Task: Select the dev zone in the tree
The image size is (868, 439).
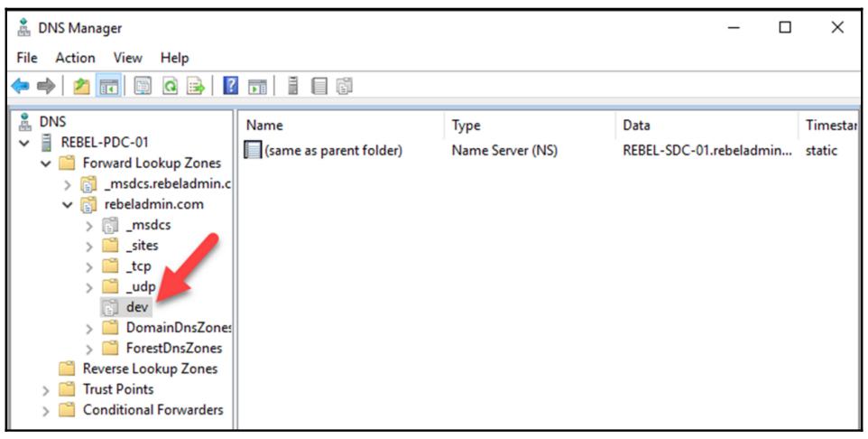Action: click(136, 307)
